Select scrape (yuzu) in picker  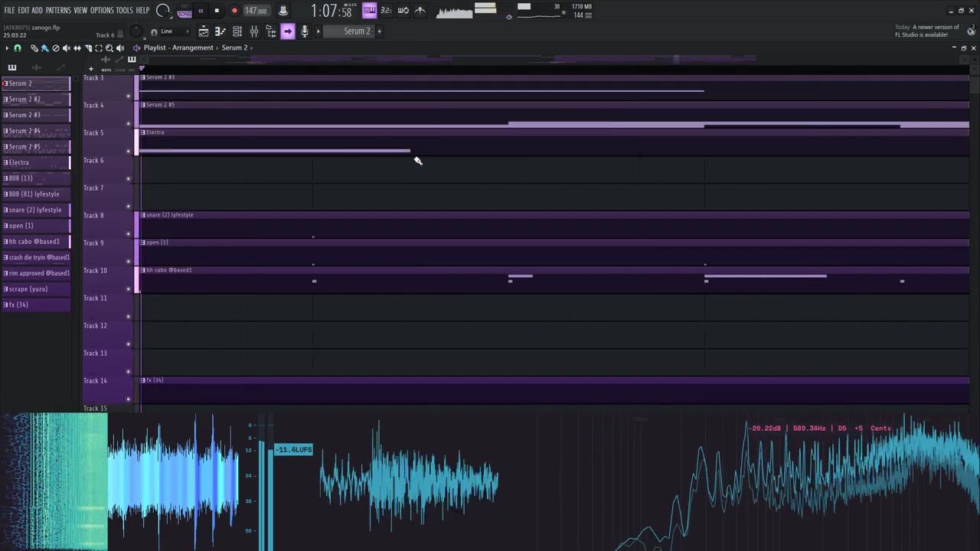coord(36,289)
